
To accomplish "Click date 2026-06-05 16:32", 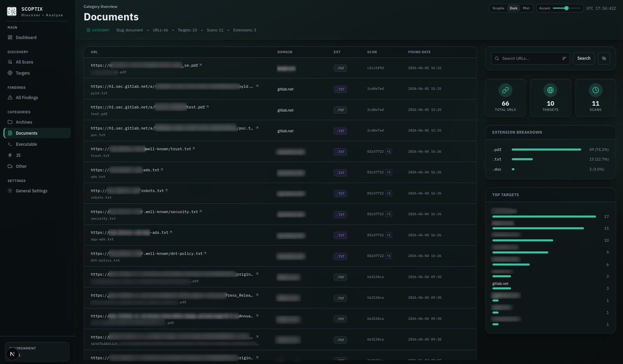I will pyautogui.click(x=425, y=68).
